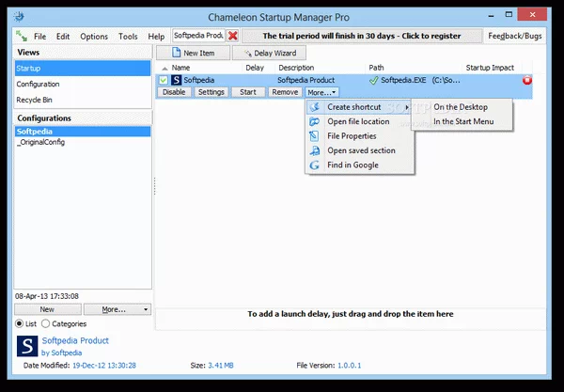Select the Configuration view

point(83,85)
